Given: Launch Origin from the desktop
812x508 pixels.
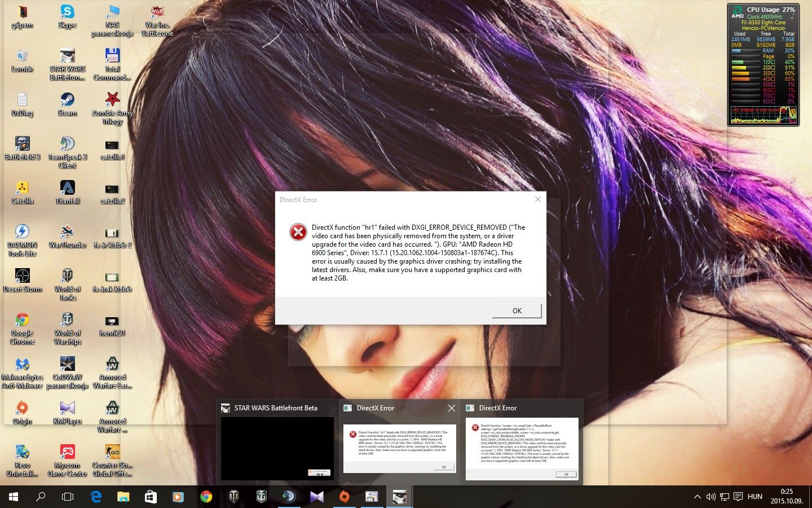Looking at the screenshot, I should tap(22, 413).
